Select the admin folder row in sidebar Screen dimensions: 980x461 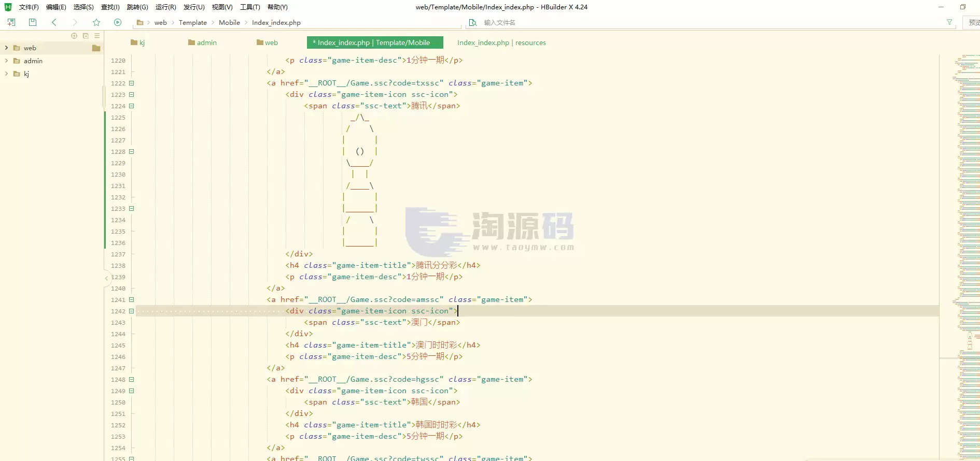[52, 61]
